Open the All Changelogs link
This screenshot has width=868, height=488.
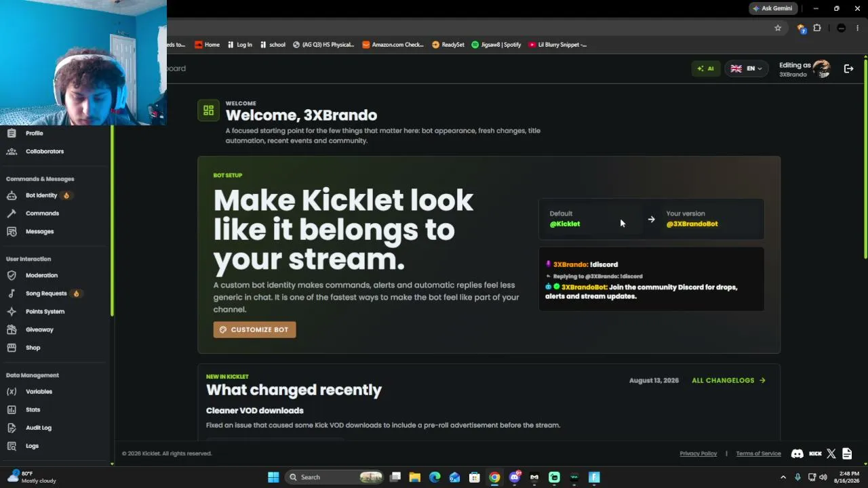tap(728, 380)
